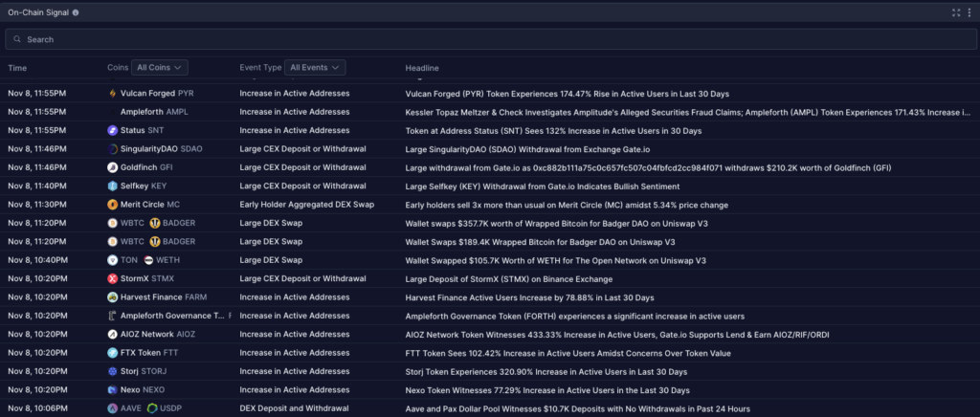
Task: Open the Kessler Topaz Meltzer Ampleforth headline
Action: point(688,112)
